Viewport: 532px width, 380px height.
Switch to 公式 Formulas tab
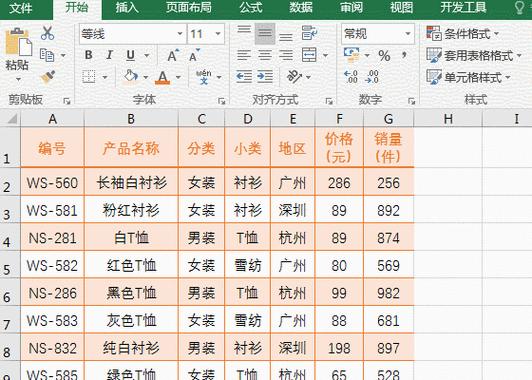251,7
